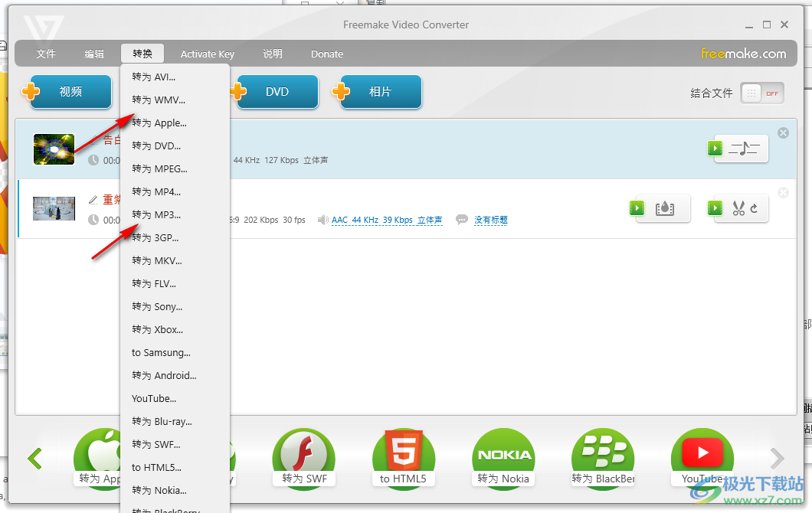Viewport: 812px width, 513px height.
Task: Open the Donate menu item
Action: [327, 54]
